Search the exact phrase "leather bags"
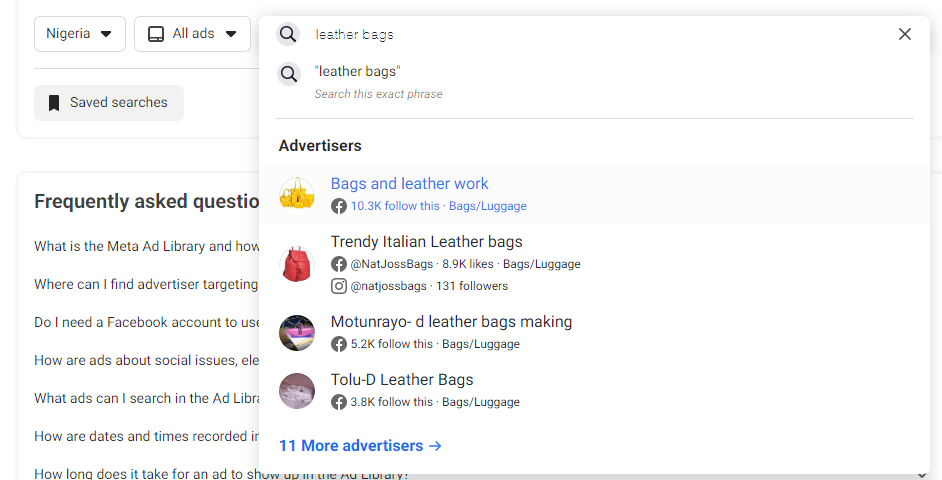Viewport: 942px width, 480px height. point(595,82)
